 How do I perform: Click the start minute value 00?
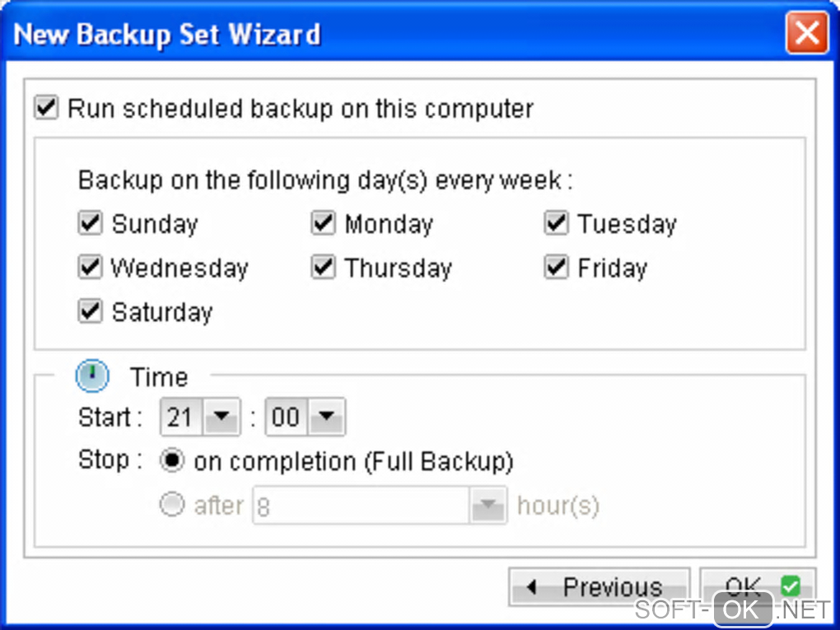tap(286, 418)
